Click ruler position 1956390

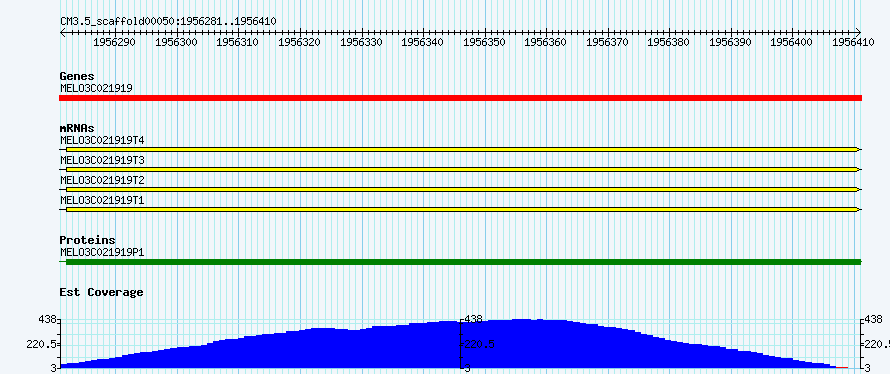pyautogui.click(x=731, y=42)
